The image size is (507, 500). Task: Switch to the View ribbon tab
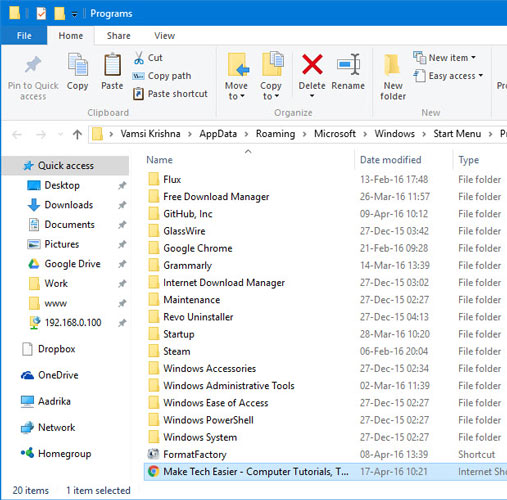tap(164, 36)
